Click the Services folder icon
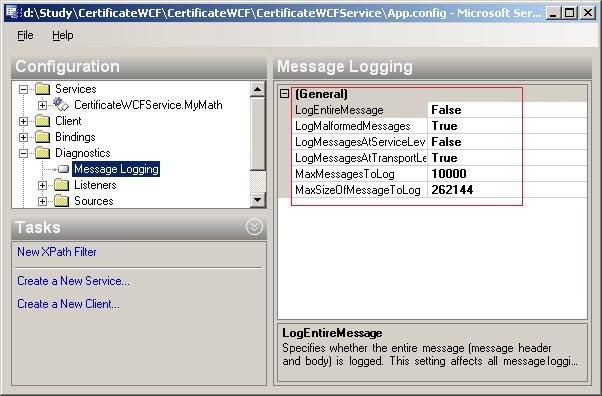This screenshot has width=602, height=396. (x=43, y=89)
